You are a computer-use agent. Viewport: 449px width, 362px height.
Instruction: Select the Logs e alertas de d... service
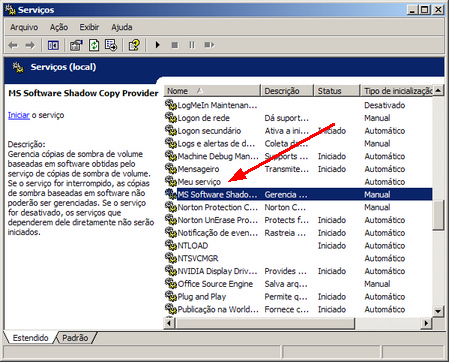click(216, 143)
